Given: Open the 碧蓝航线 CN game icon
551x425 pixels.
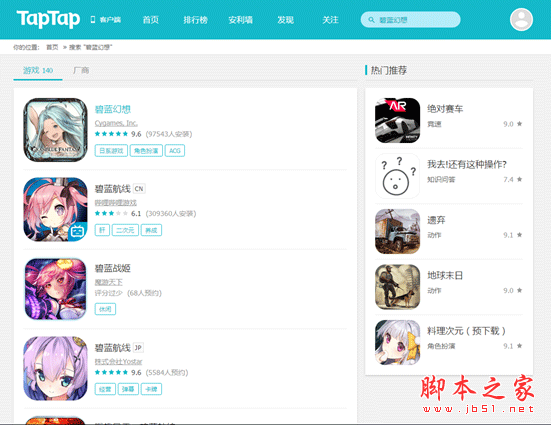Looking at the screenshot, I should pos(55,209).
